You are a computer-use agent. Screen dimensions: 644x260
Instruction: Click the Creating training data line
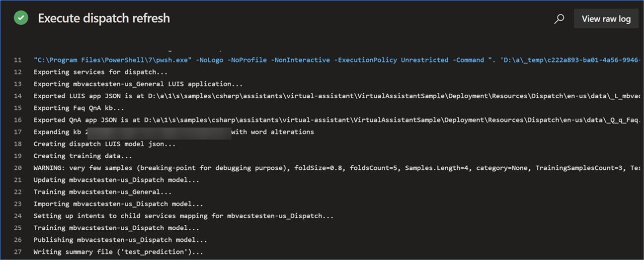tap(83, 156)
